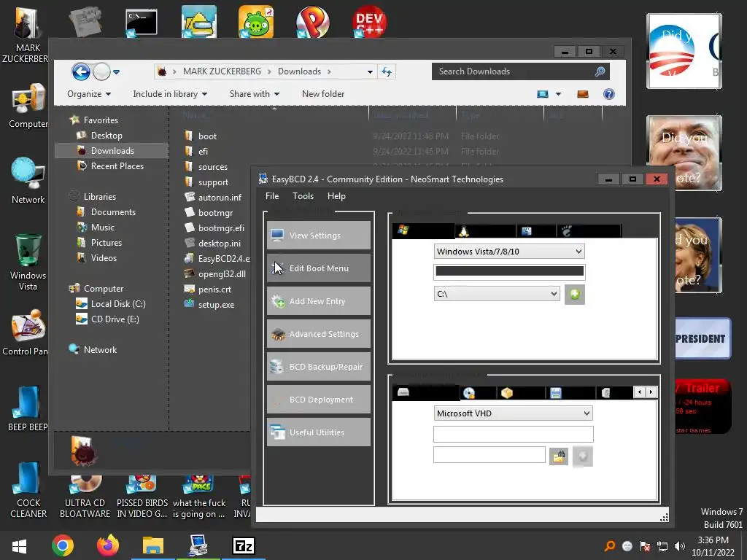Switch to the Mac Finder tab
Screen dimensions: 747x560
coord(535,231)
